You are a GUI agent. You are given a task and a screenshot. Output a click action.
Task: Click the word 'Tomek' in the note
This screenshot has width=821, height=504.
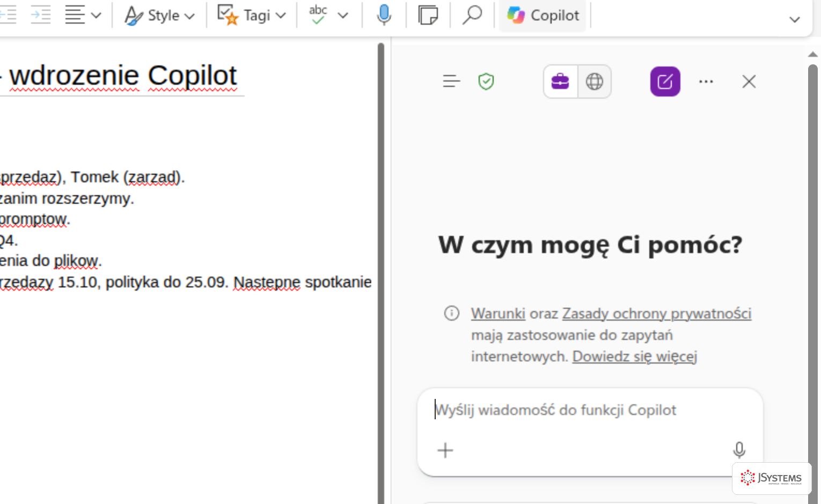pos(94,177)
